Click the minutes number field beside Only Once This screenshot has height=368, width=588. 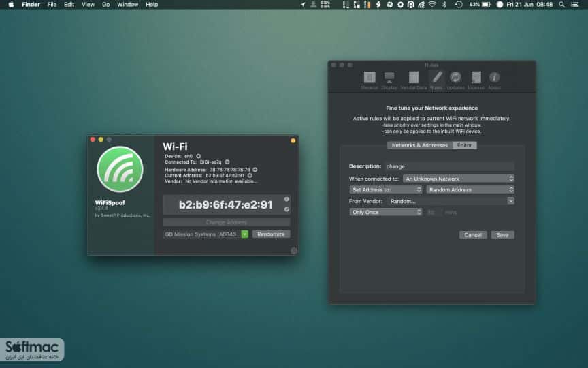point(433,212)
